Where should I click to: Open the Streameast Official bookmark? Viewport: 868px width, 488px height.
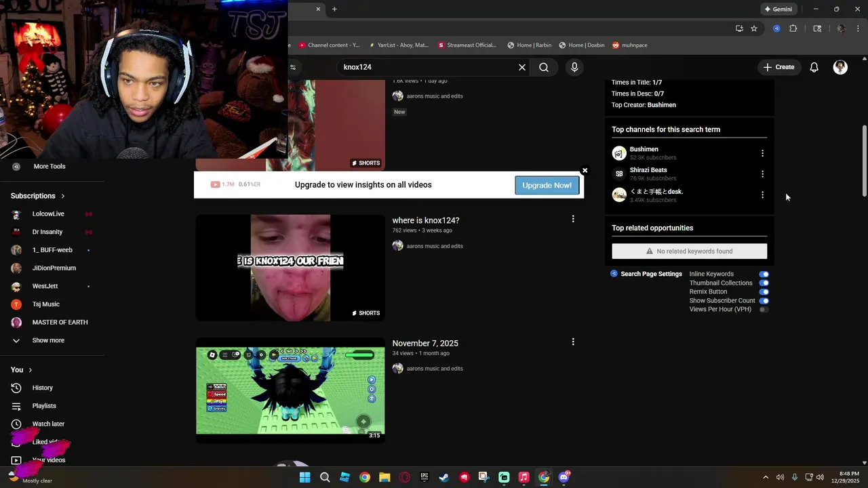point(467,45)
